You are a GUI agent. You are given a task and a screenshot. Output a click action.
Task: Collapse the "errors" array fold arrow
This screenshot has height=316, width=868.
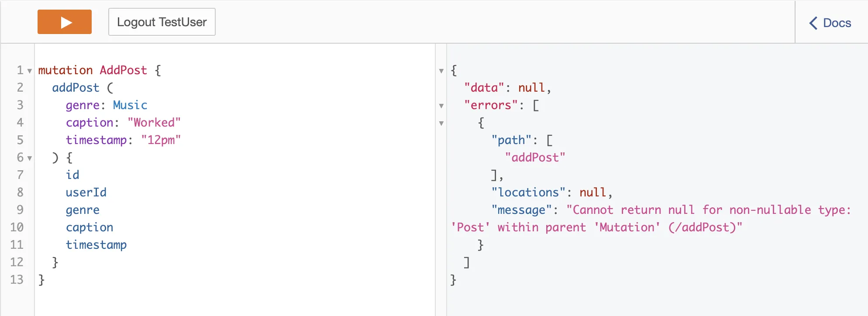coord(441,106)
